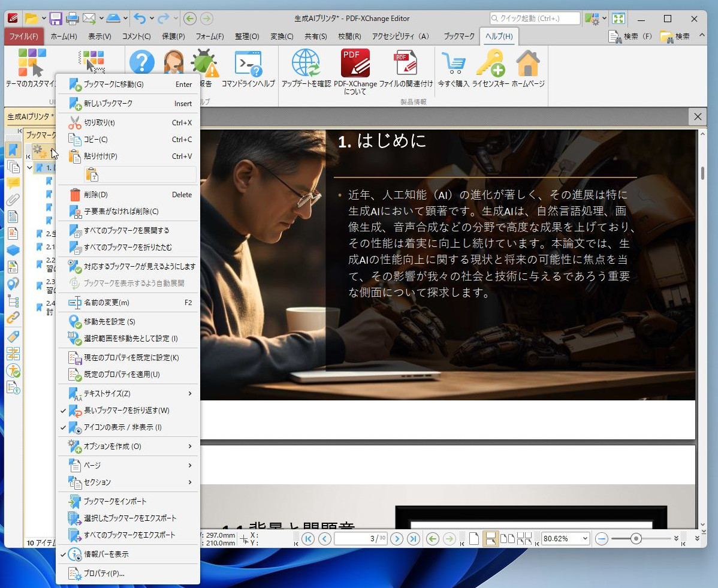Toggle full screen mode icon
The width and height of the screenshot is (718, 588).
(619, 19)
